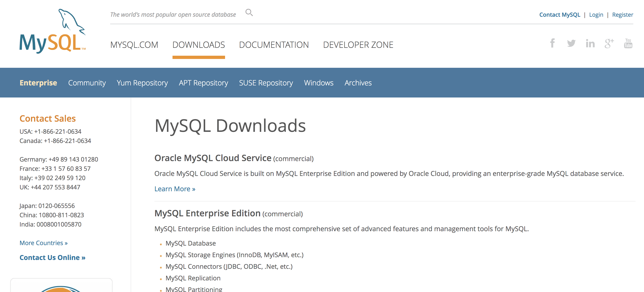Select the Community downloads tab

[87, 82]
